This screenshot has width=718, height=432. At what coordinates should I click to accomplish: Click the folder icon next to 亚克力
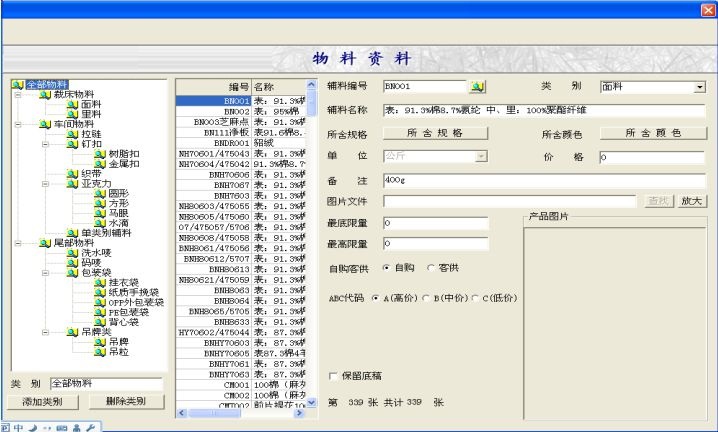coord(72,184)
